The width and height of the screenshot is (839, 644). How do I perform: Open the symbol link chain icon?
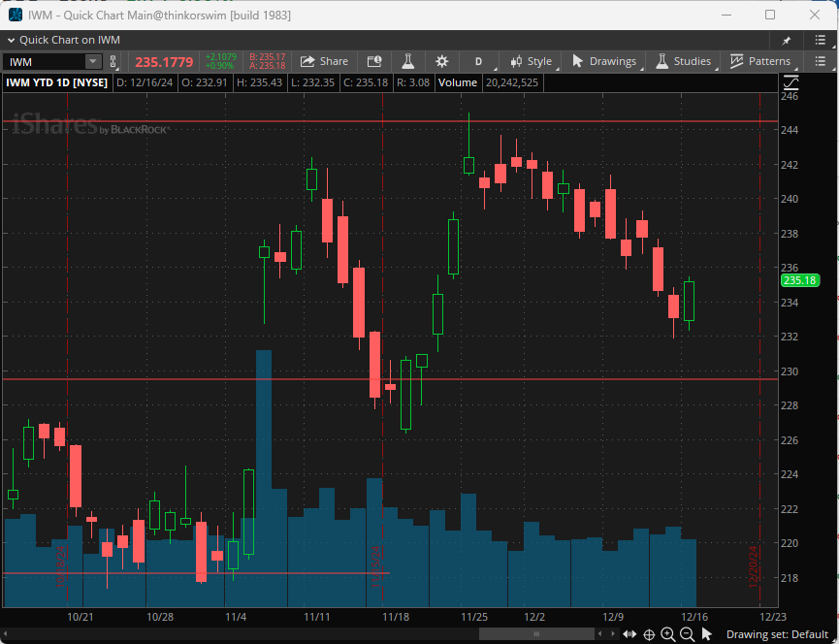(113, 61)
